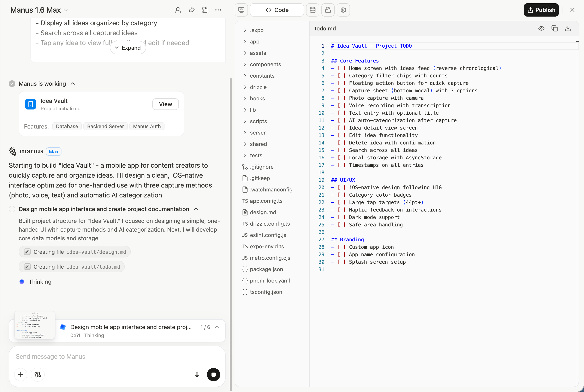Expand the components folder
584x392 pixels.
tap(265, 65)
